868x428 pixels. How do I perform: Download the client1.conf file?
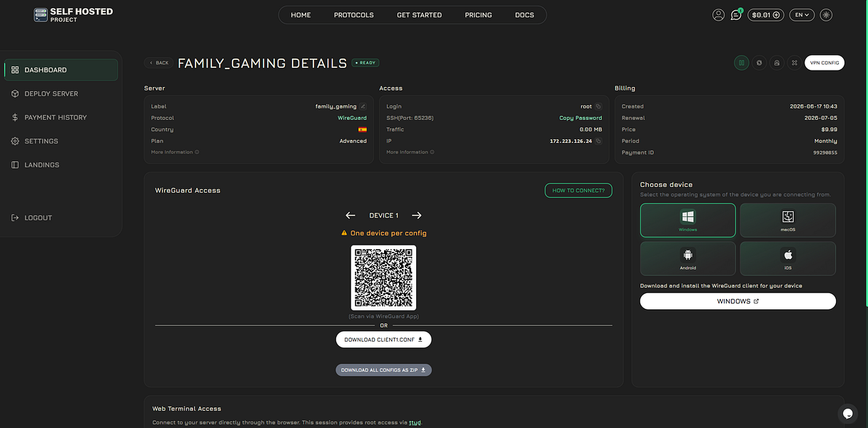point(383,340)
